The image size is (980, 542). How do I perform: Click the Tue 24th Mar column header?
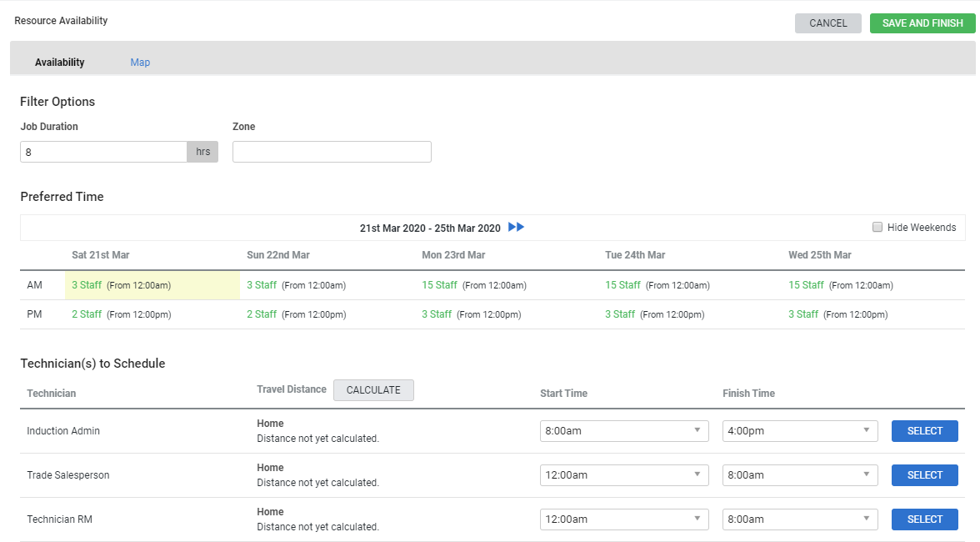(x=635, y=255)
